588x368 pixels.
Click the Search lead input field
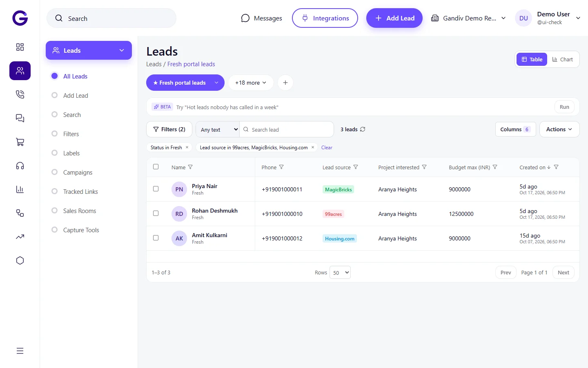(287, 129)
